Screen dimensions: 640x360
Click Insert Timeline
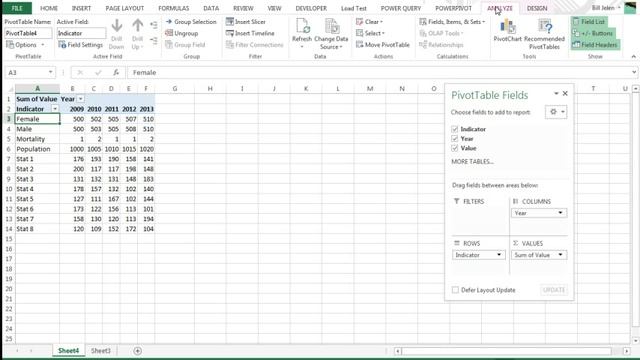click(250, 33)
